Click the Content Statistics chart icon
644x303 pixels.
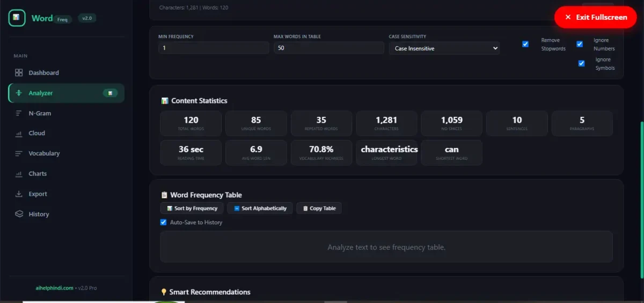click(165, 101)
